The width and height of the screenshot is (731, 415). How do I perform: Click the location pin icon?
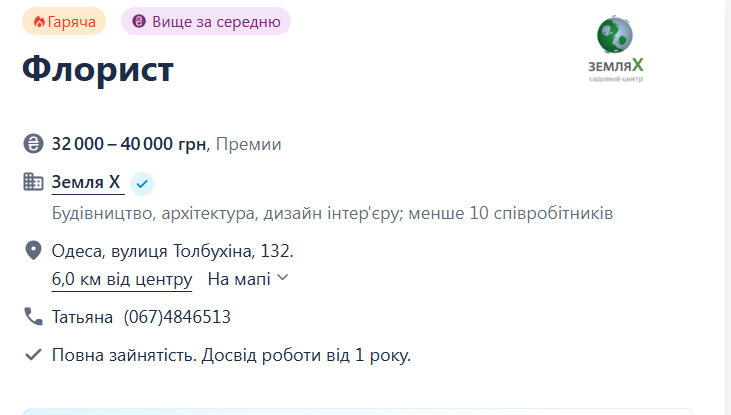click(33, 250)
